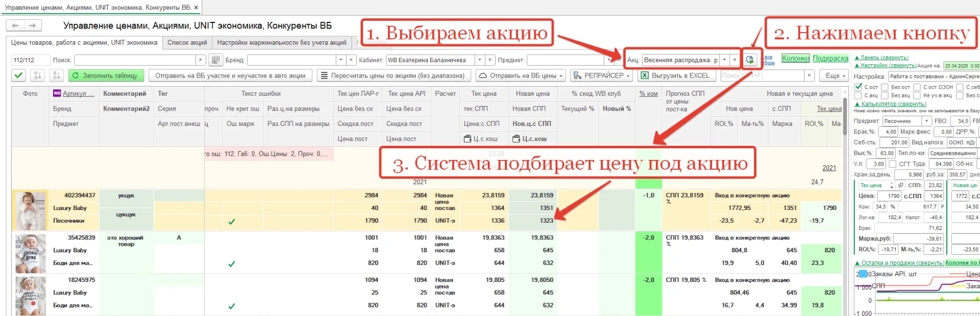The image size is (980, 316).
Task: Clear the toolbar Ctrl+F search box
Action: click(x=809, y=75)
